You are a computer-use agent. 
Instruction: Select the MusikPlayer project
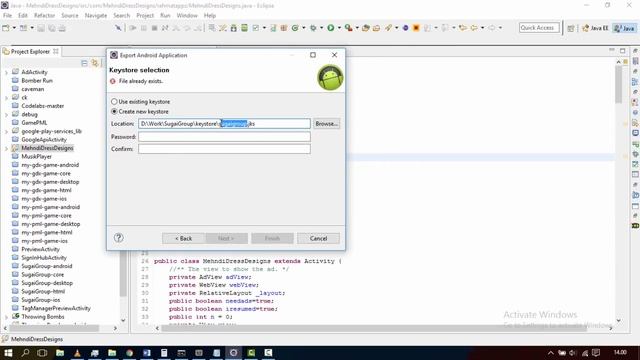(36, 156)
